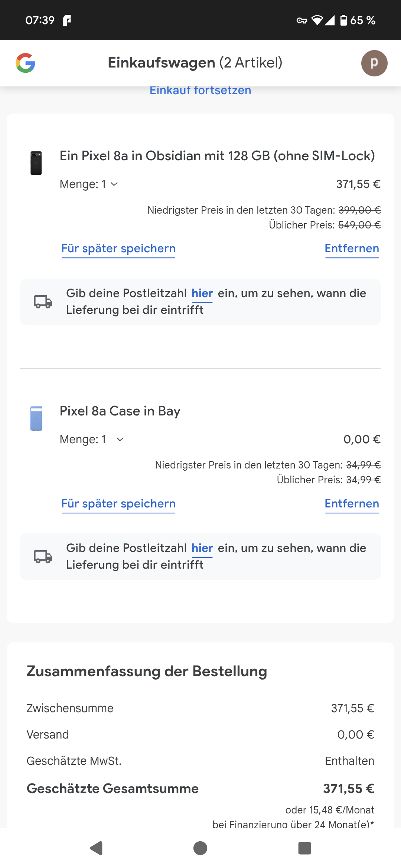Click the 'Einkauf fortsetzen' link
This screenshot has width=401, height=868.
click(200, 91)
